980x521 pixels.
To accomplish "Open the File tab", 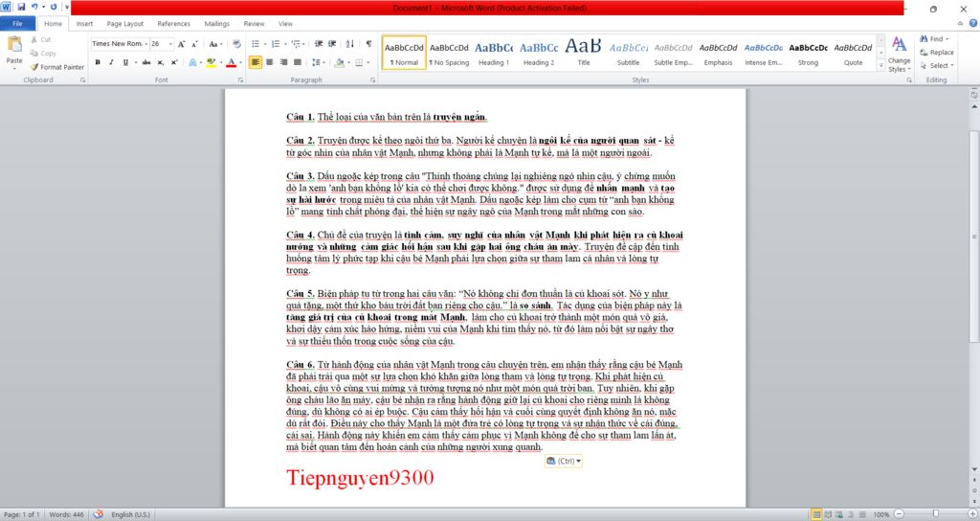I will (17, 24).
